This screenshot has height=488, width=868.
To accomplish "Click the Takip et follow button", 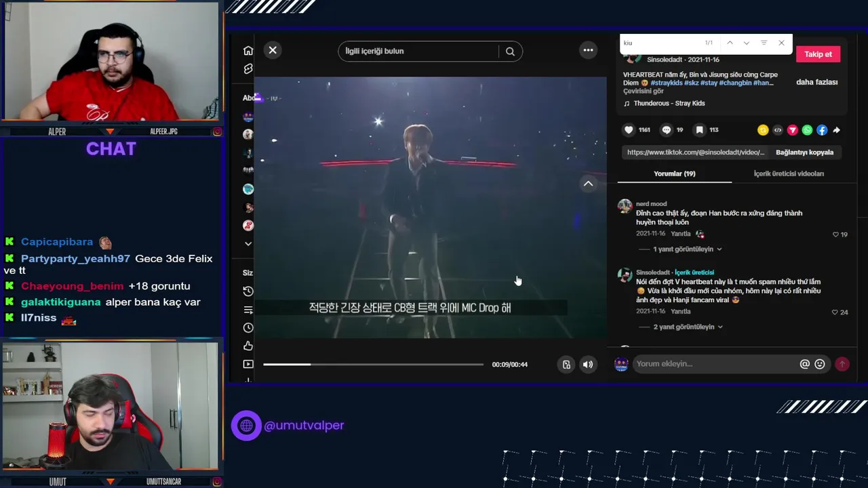I will point(818,54).
